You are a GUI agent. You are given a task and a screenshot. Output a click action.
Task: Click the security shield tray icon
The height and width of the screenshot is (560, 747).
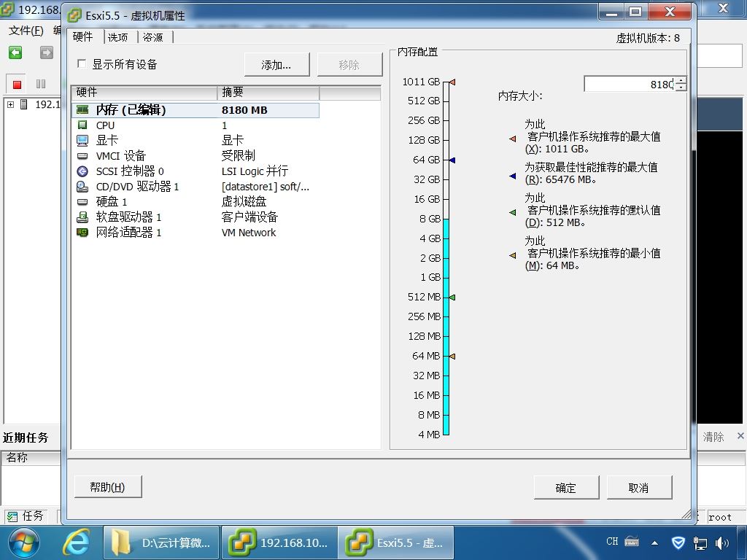coord(678,542)
